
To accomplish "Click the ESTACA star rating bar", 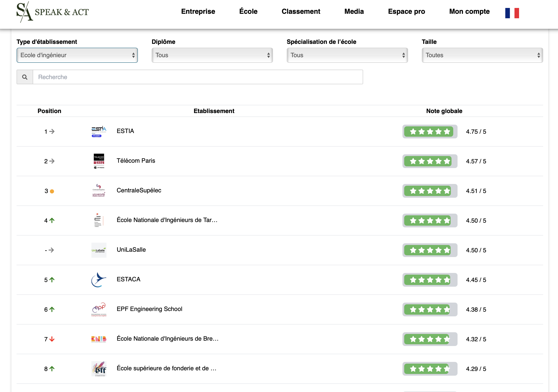I will (430, 280).
